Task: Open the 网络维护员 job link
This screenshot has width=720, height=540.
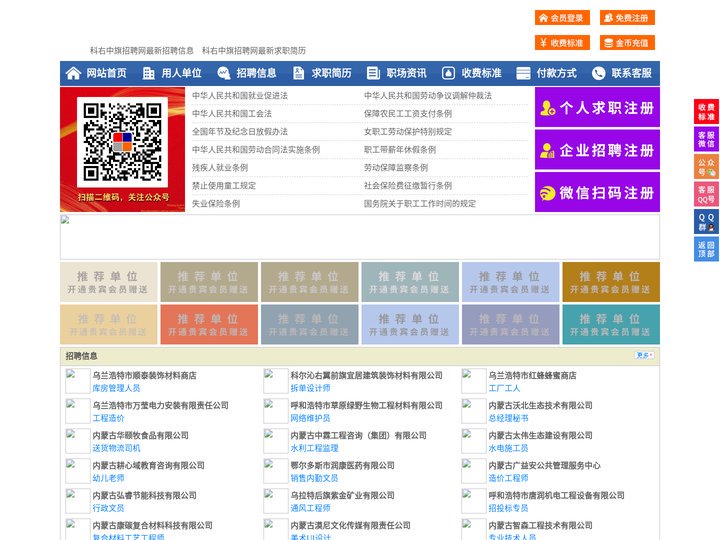Action: point(310,418)
